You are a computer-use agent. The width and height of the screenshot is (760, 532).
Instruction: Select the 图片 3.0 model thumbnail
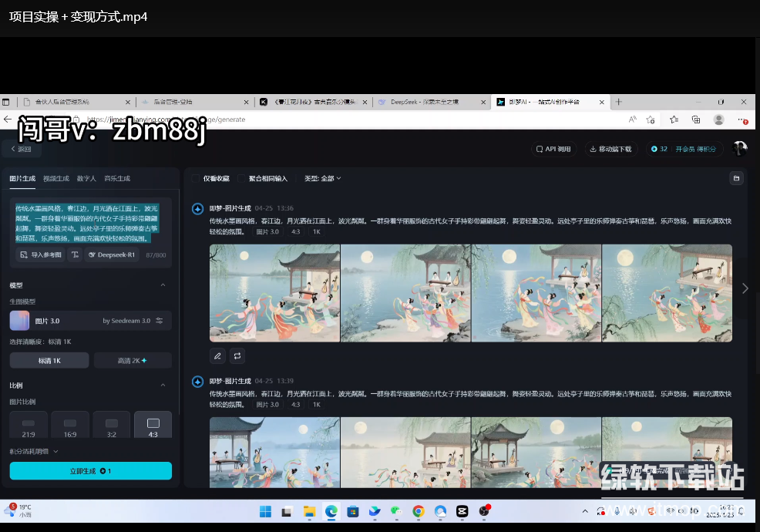tap(19, 321)
